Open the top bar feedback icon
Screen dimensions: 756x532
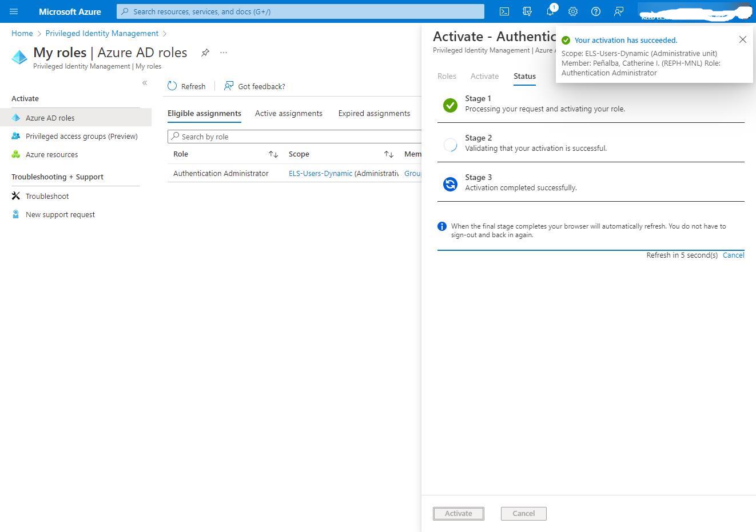point(619,11)
